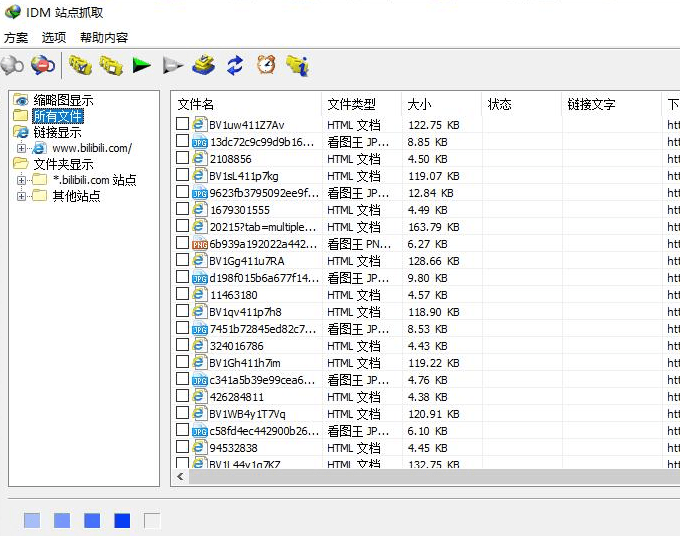Select 缩略图显示 in the left tree
This screenshot has height=536, width=680.
pos(63,100)
